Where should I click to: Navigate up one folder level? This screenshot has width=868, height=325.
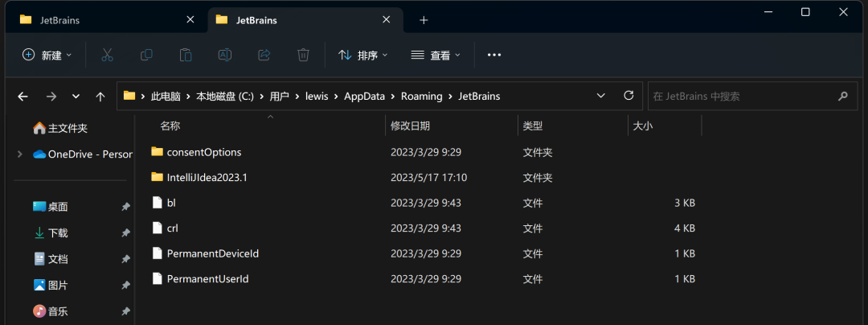tap(100, 97)
